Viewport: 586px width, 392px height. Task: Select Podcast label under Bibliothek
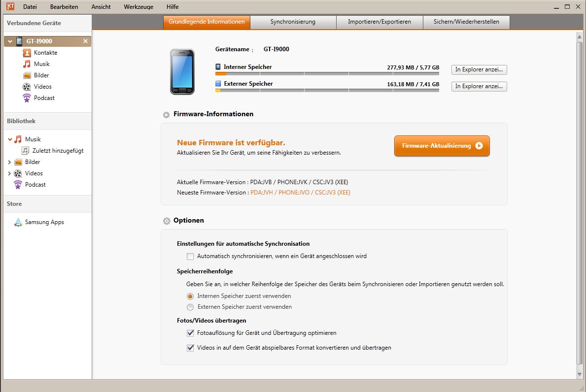coord(35,185)
